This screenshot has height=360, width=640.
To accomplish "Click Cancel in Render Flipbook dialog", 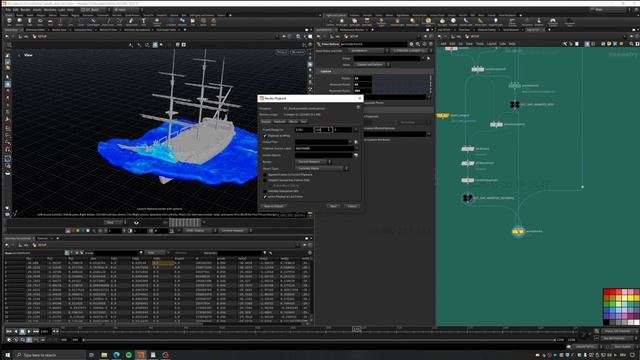I will click(352, 206).
